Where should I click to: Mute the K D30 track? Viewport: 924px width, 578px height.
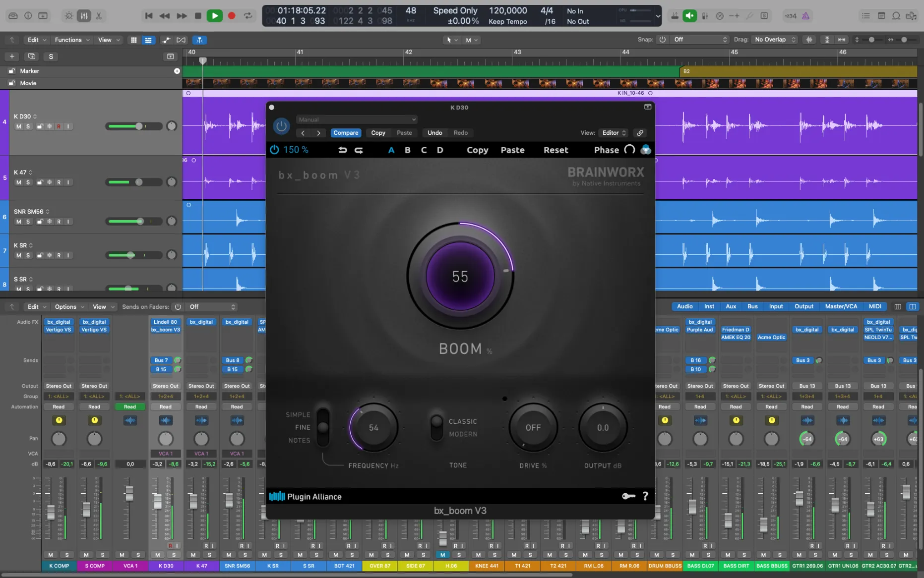click(19, 126)
